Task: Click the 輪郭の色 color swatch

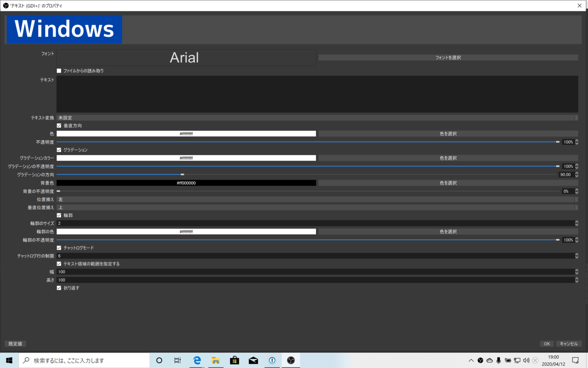Action: click(x=186, y=231)
